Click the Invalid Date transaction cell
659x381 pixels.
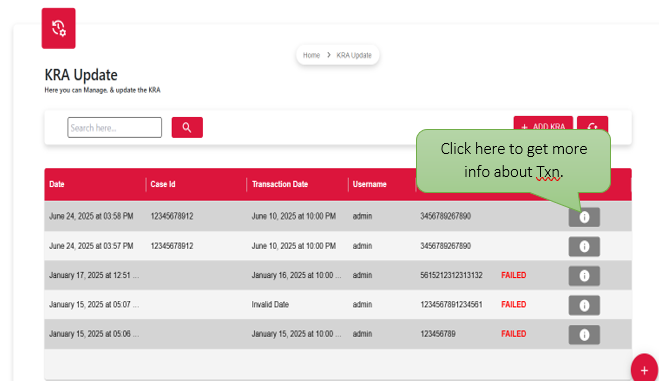click(x=270, y=305)
